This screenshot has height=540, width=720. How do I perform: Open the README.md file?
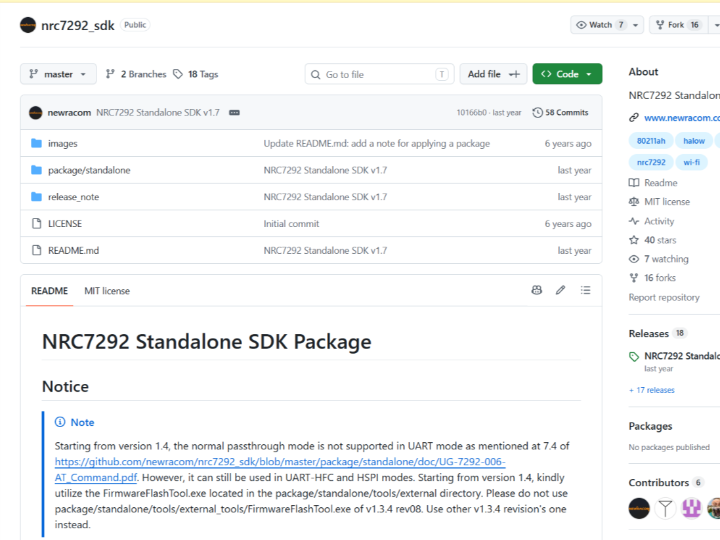pos(73,250)
